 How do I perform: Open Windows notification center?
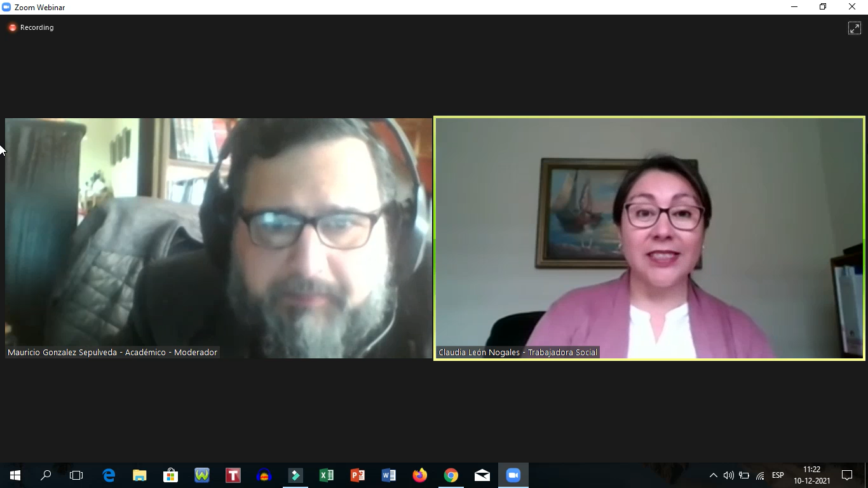[847, 475]
